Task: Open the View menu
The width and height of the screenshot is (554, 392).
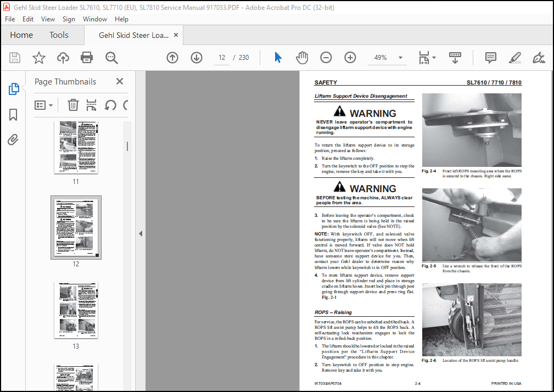Action: (48, 19)
